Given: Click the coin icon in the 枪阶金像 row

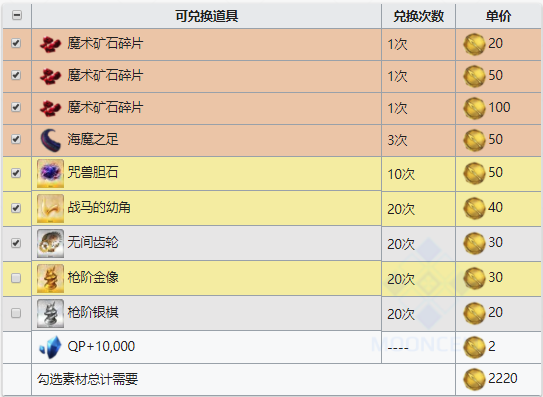Looking at the screenshot, I should [x=474, y=278].
